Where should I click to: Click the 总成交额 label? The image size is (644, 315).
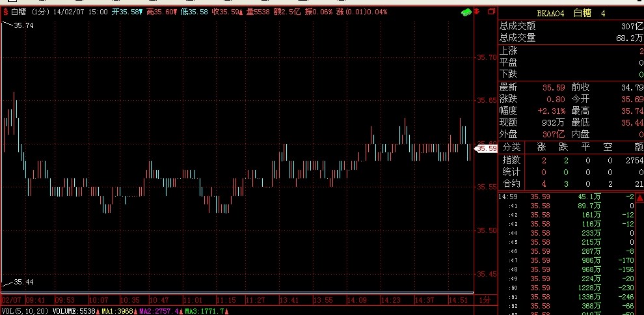pos(517,26)
